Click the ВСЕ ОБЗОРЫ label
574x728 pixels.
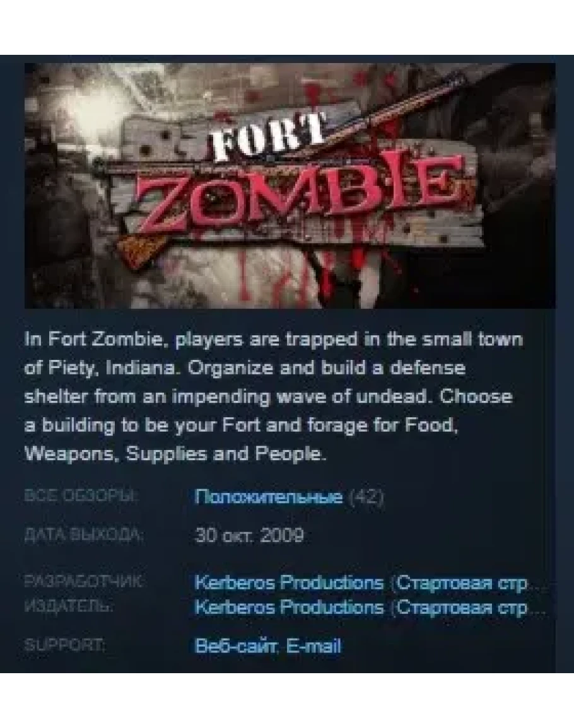pyautogui.click(x=80, y=496)
